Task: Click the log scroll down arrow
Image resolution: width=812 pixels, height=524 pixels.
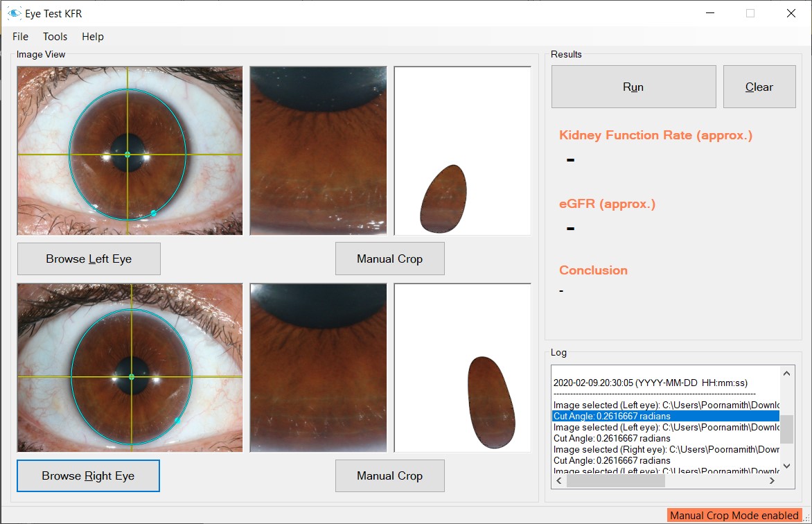Action: [786, 466]
